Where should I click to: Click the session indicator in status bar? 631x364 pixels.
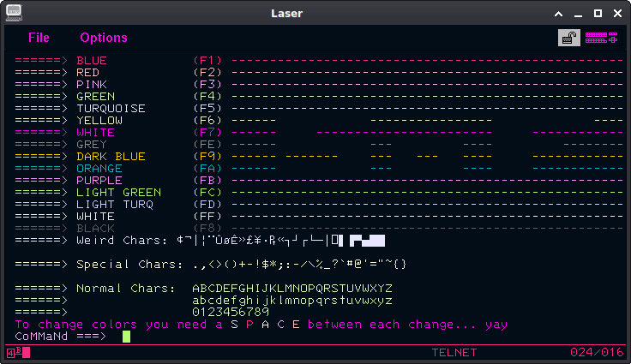pos(19,353)
